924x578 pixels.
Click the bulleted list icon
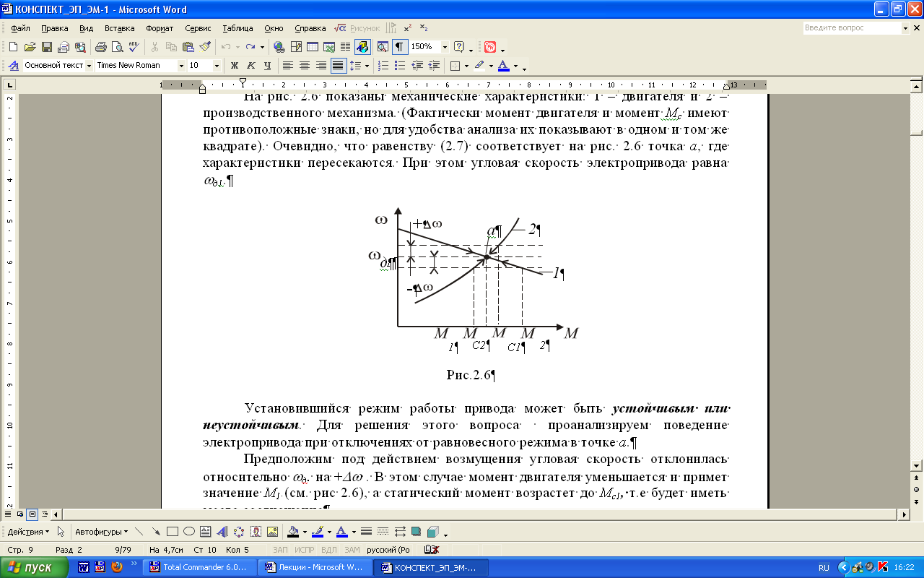400,66
